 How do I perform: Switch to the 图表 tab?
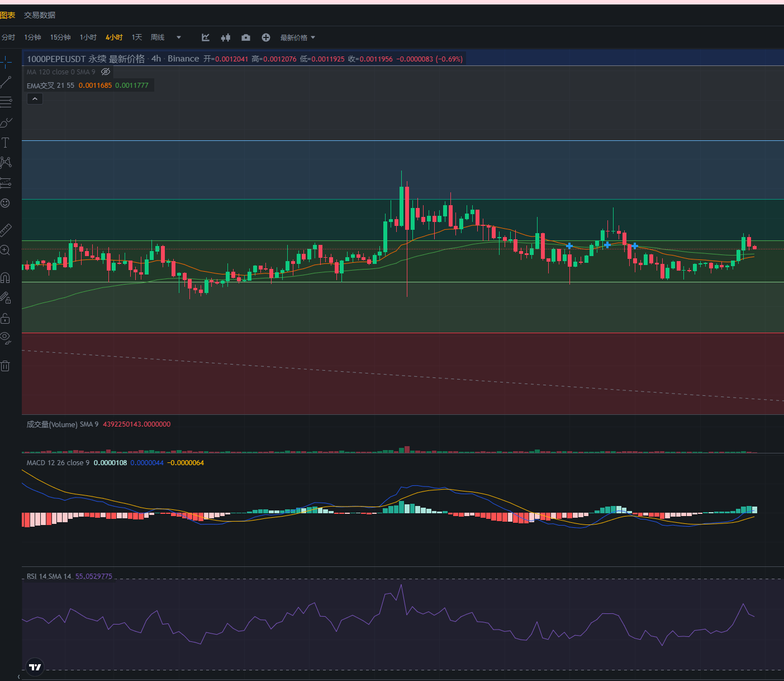click(8, 15)
